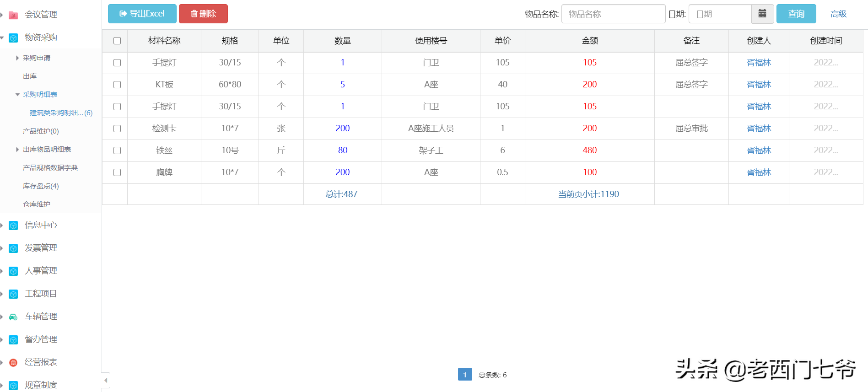Expand the 会议管理 menu arrow
The height and width of the screenshot is (392, 868).
point(2,15)
